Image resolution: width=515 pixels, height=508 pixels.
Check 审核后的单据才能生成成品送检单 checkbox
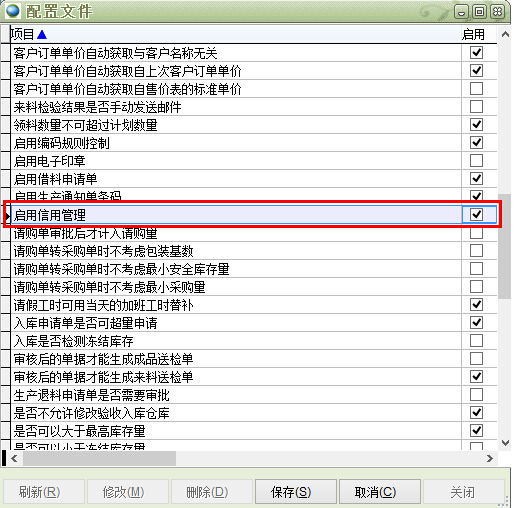pos(476,359)
